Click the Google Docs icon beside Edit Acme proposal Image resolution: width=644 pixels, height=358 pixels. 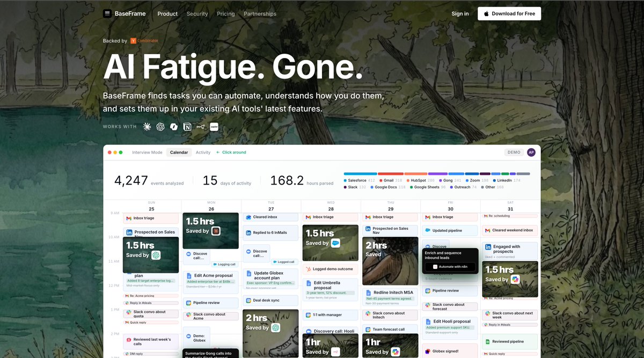coord(189,275)
